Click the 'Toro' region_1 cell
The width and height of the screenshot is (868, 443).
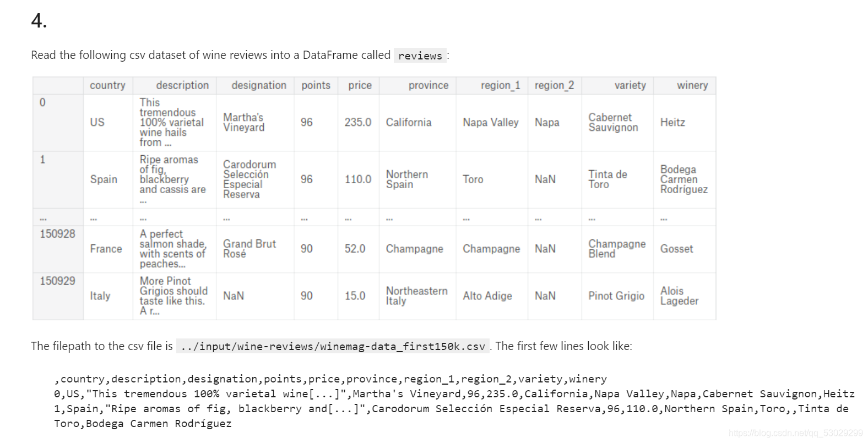492,180
